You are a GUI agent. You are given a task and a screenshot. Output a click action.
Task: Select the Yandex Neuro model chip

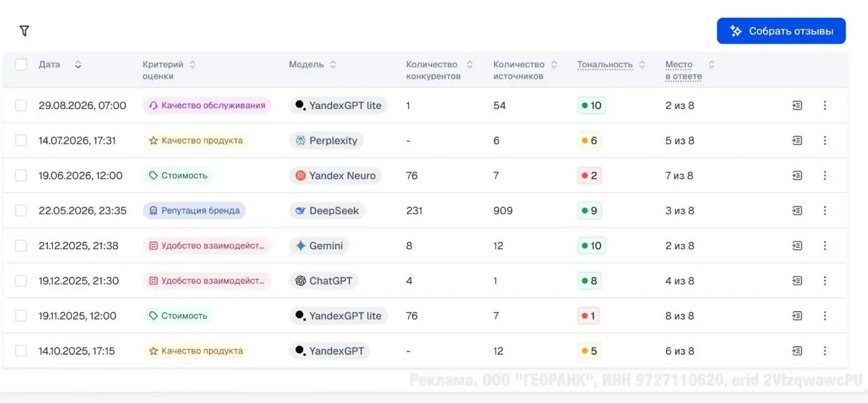click(x=335, y=175)
